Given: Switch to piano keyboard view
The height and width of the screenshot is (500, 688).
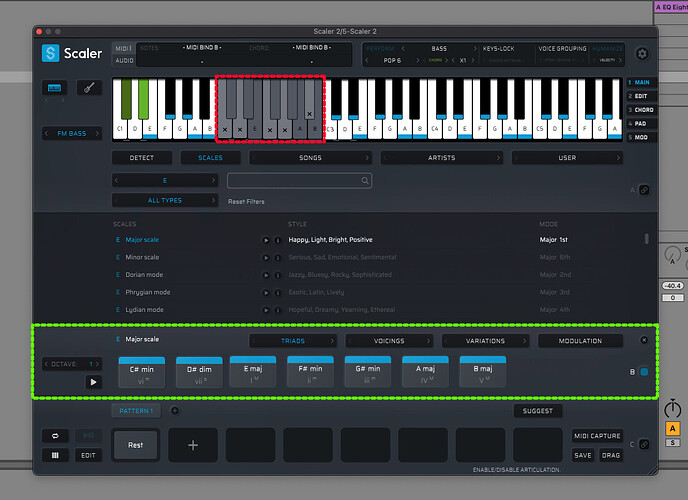Looking at the screenshot, I should click(x=54, y=88).
